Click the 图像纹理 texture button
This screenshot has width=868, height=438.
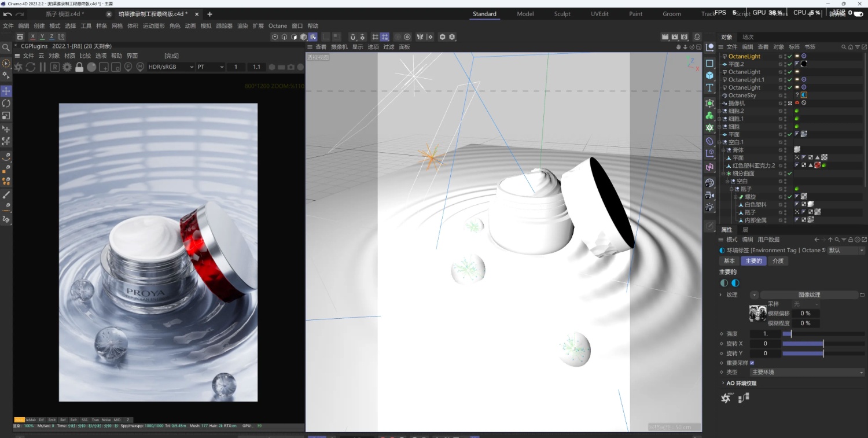(x=808, y=295)
